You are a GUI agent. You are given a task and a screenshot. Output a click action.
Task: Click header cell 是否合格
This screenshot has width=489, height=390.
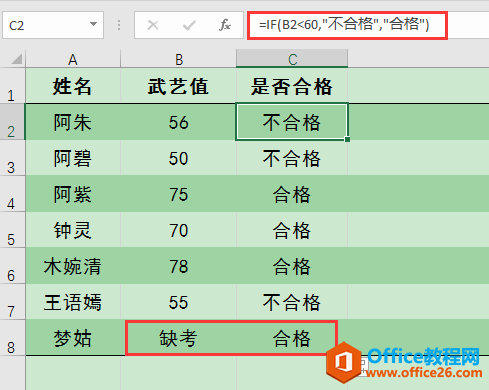[292, 86]
